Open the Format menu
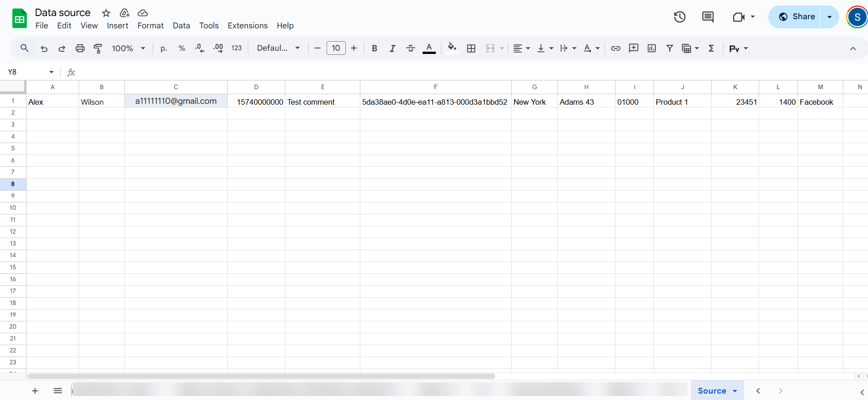Screen dimensions: 868x400 tap(150, 26)
